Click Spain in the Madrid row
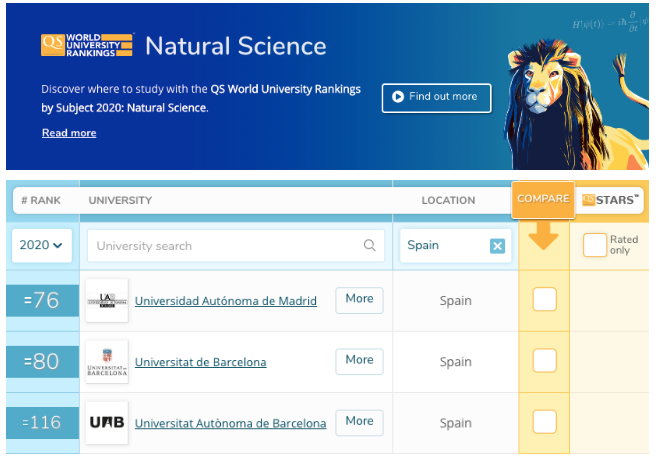The height and width of the screenshot is (464, 658). click(455, 301)
